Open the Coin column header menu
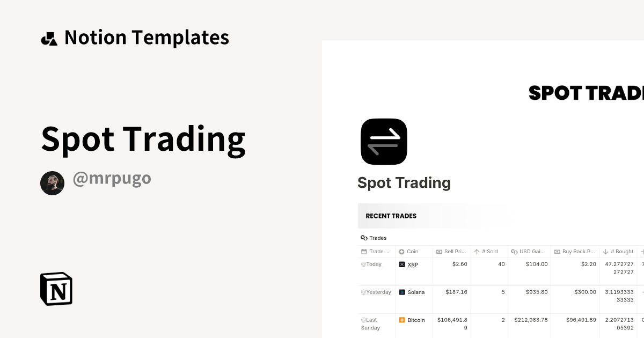The image size is (644, 338). coord(412,252)
